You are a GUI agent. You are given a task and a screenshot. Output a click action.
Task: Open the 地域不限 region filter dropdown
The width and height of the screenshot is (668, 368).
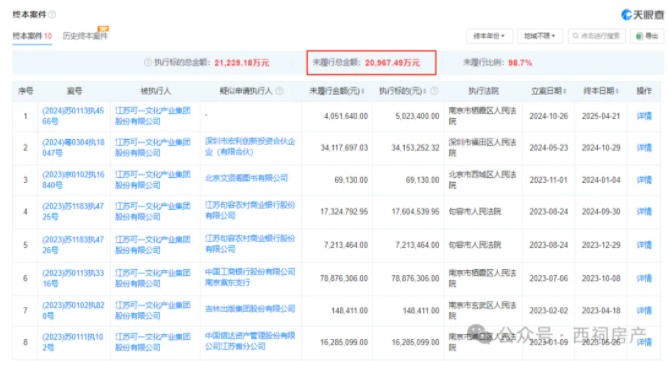[540, 36]
